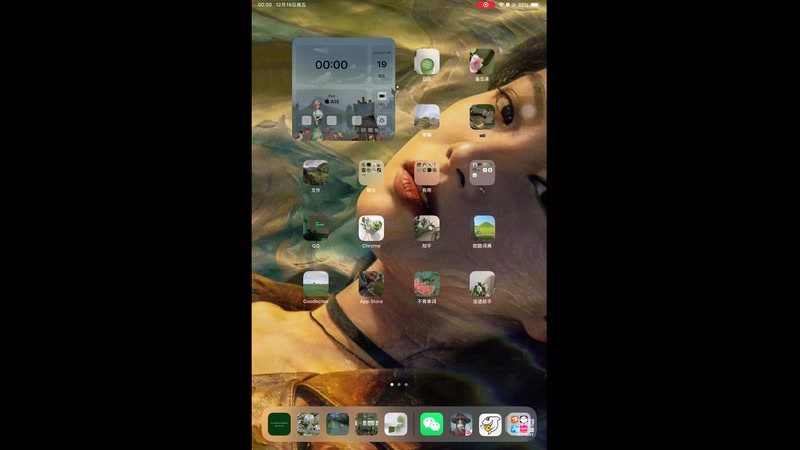Open the QQ app
This screenshot has width=800, height=450.
point(315,228)
